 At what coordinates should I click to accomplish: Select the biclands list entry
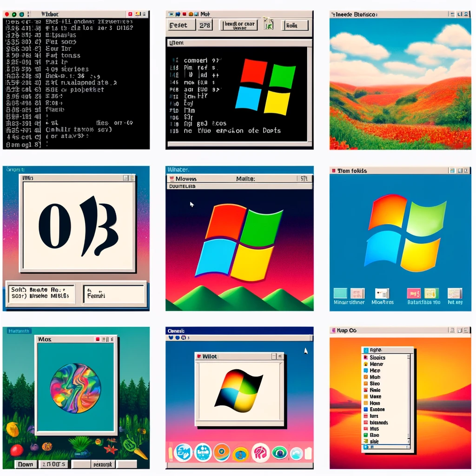378,422
